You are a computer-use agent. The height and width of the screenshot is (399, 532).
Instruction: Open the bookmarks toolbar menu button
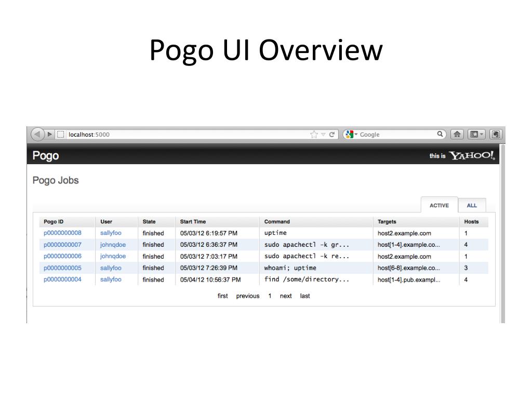[x=477, y=135]
